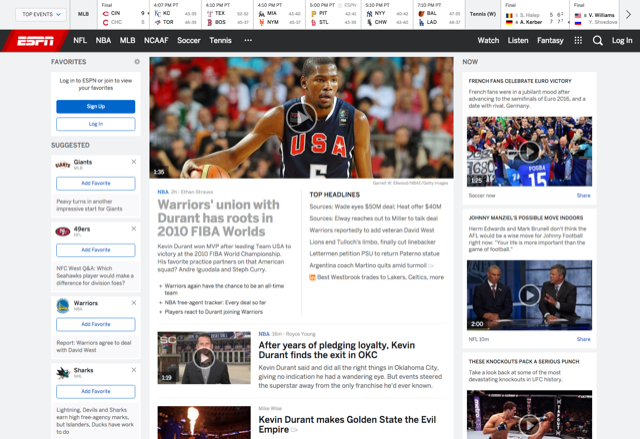Add Giants as a favorite

click(96, 184)
